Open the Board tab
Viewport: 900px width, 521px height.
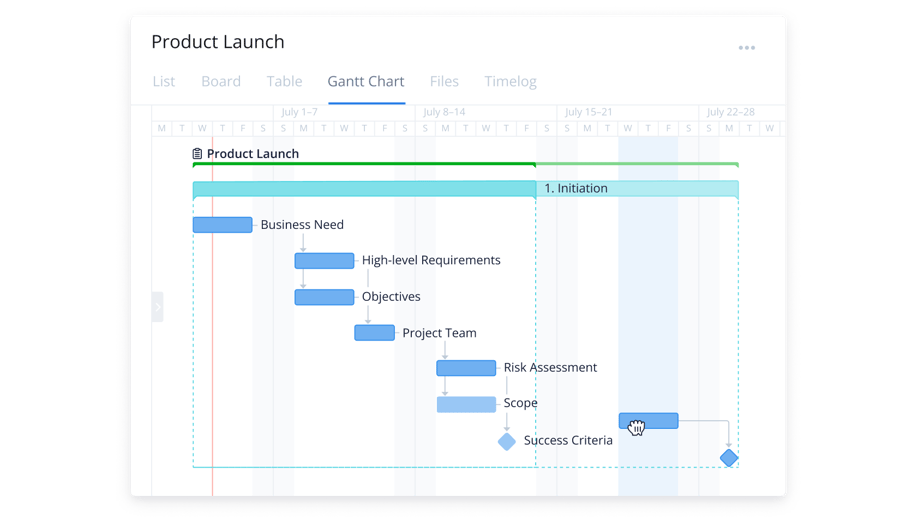click(220, 82)
